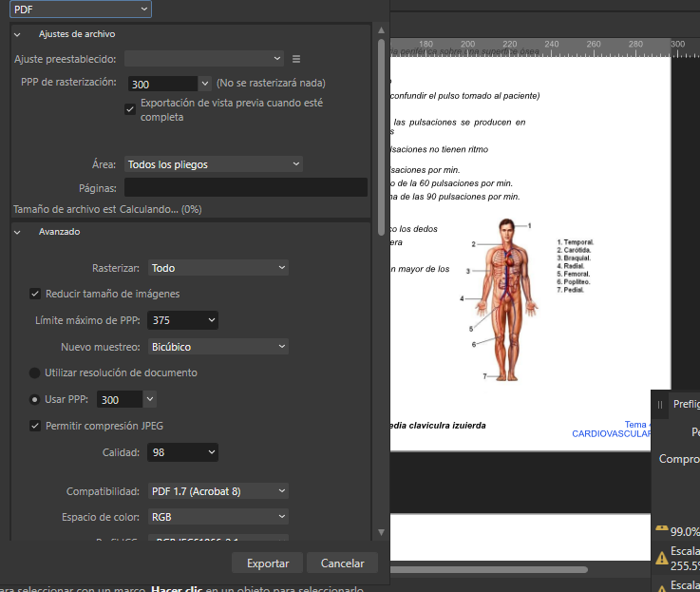This screenshot has height=592, width=700.
Task: Uncheck Reducir tamaño de imágenes
Action: point(35,294)
